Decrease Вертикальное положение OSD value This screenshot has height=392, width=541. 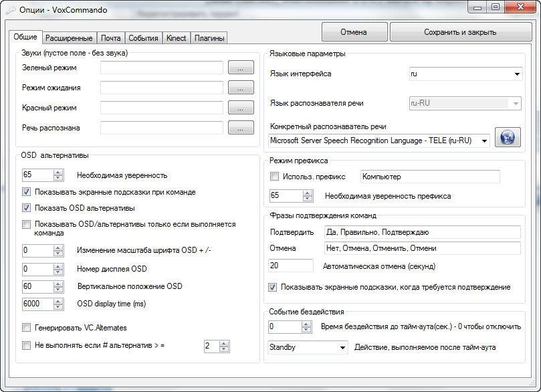coord(58,290)
